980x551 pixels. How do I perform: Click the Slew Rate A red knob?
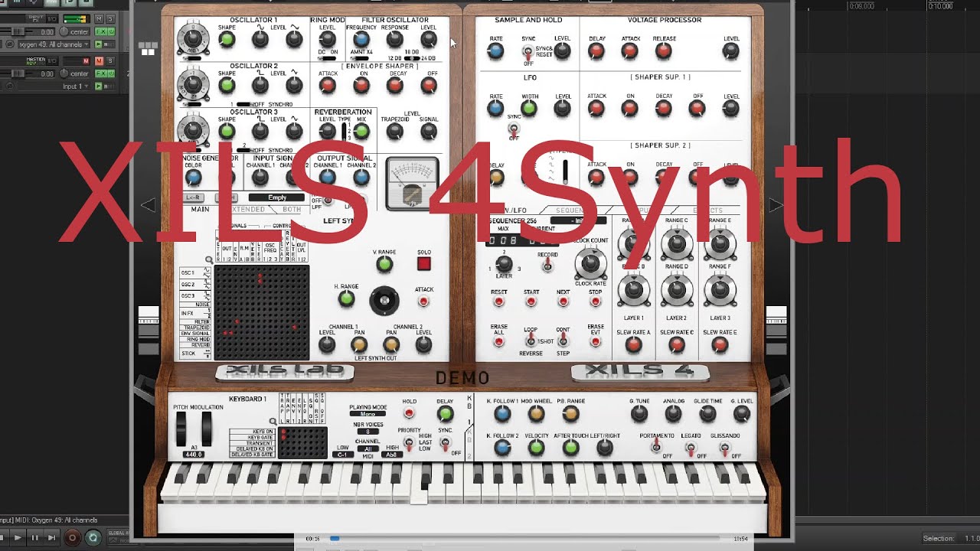pos(633,344)
